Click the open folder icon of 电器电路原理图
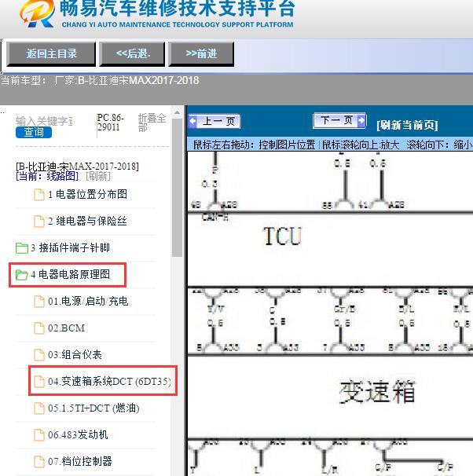Screen dimensions: 473x476 point(22,275)
